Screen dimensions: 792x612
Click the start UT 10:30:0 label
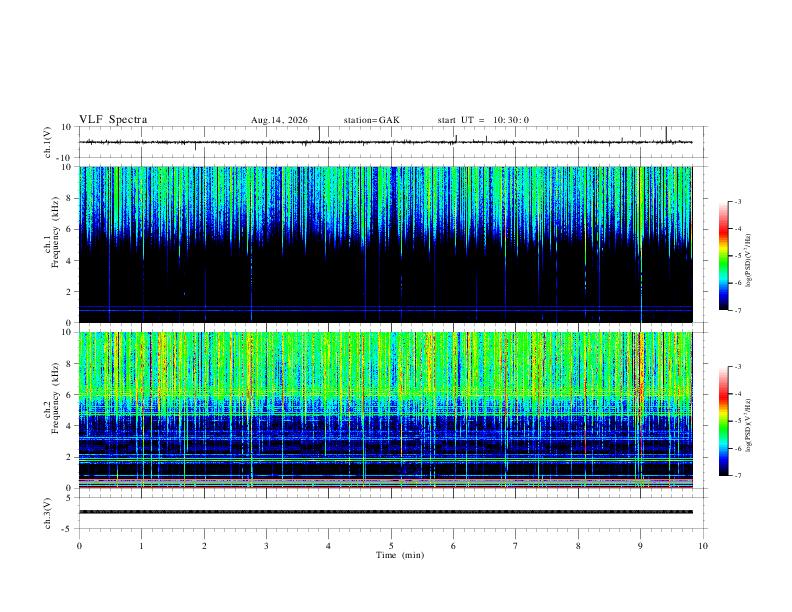[483, 120]
